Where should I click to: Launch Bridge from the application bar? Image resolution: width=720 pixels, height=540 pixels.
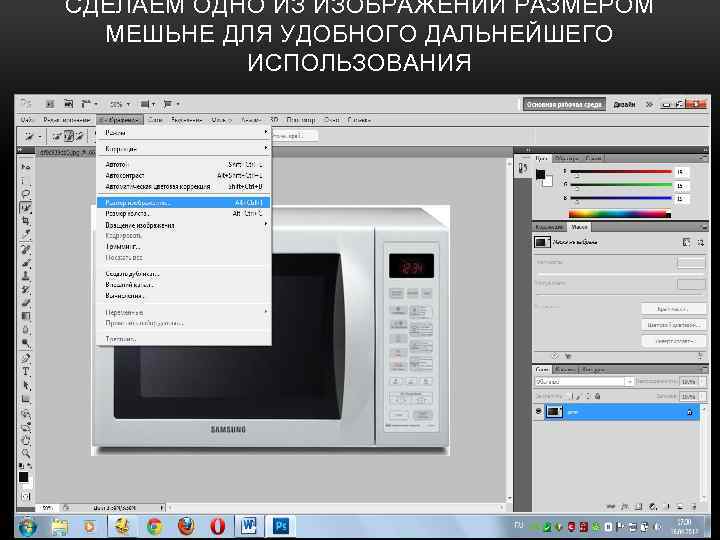pyautogui.click(x=50, y=104)
